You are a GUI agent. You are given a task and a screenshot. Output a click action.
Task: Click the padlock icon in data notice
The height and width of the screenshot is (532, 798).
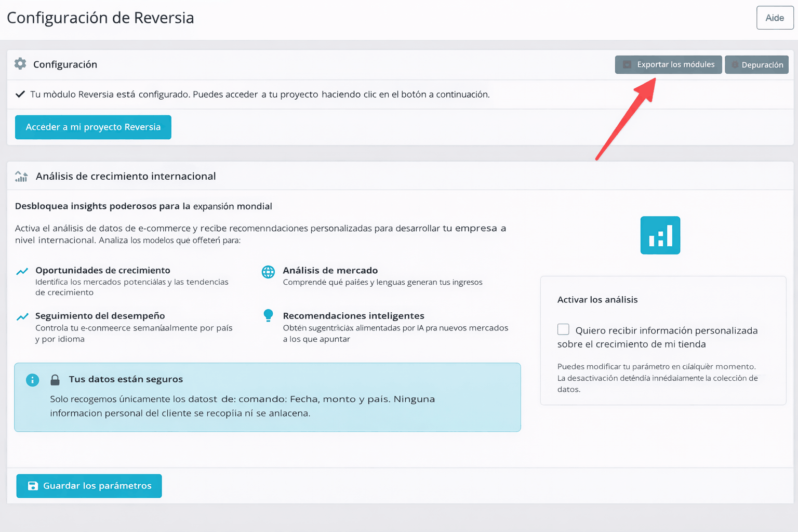tap(55, 380)
